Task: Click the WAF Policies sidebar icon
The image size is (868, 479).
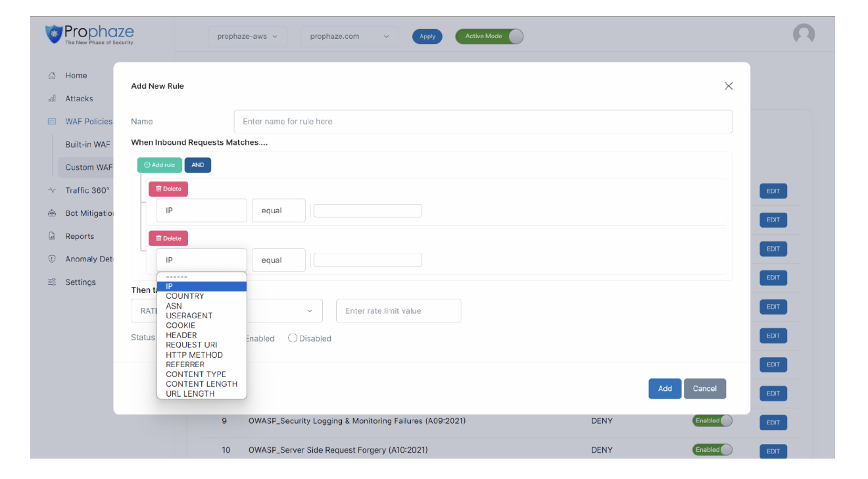Action: (x=52, y=122)
